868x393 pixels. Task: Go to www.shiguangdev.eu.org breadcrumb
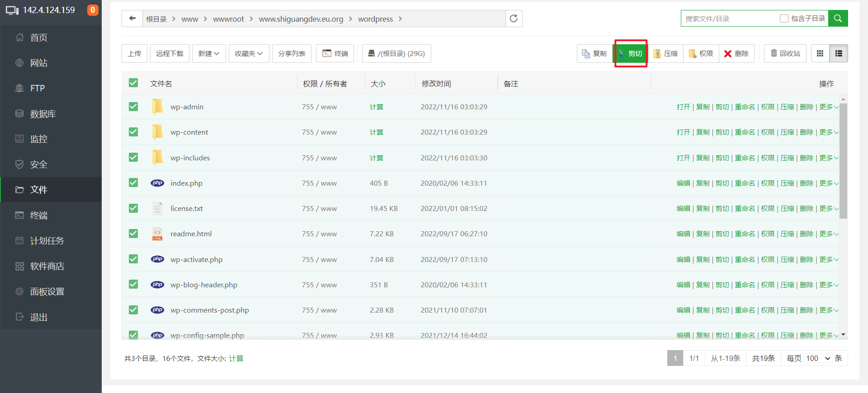pos(301,19)
